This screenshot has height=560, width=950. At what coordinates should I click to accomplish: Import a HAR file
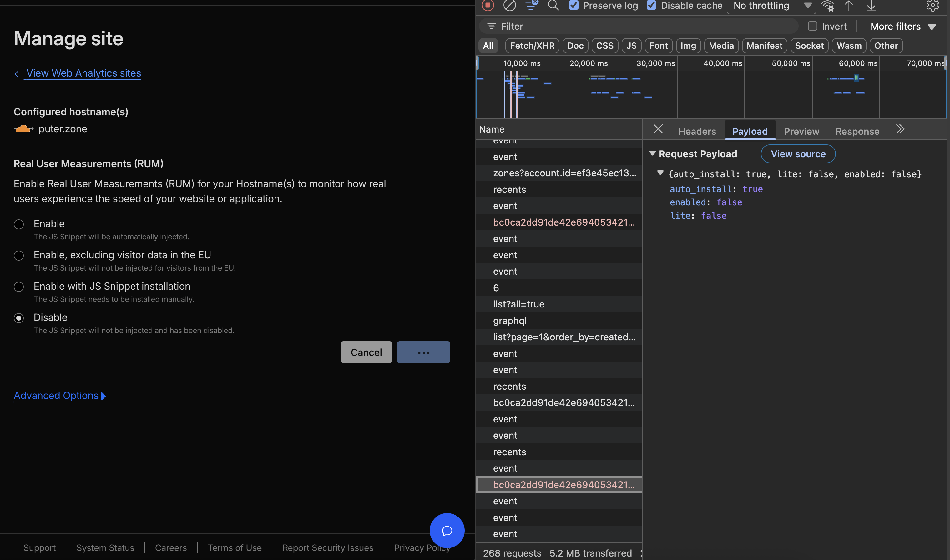pos(849,6)
